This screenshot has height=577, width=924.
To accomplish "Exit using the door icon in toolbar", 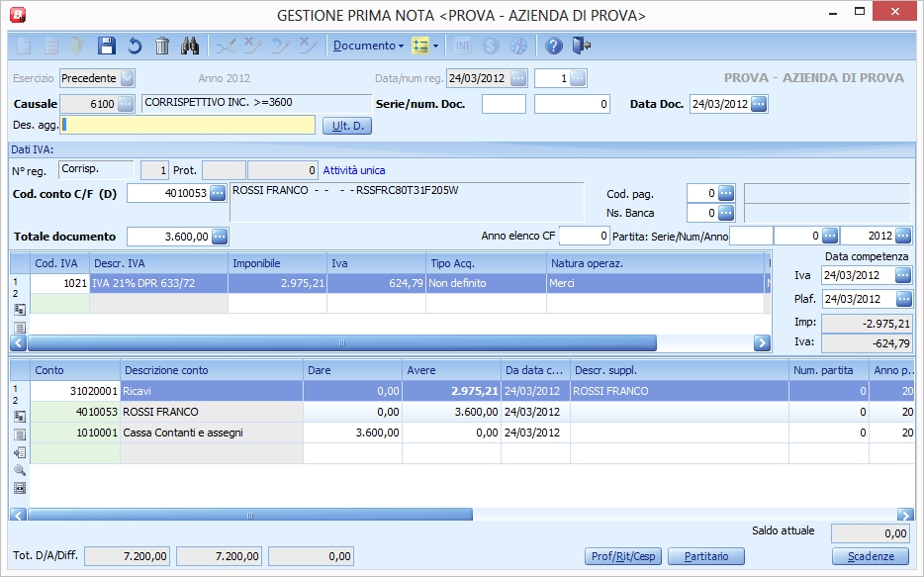I will click(x=582, y=46).
